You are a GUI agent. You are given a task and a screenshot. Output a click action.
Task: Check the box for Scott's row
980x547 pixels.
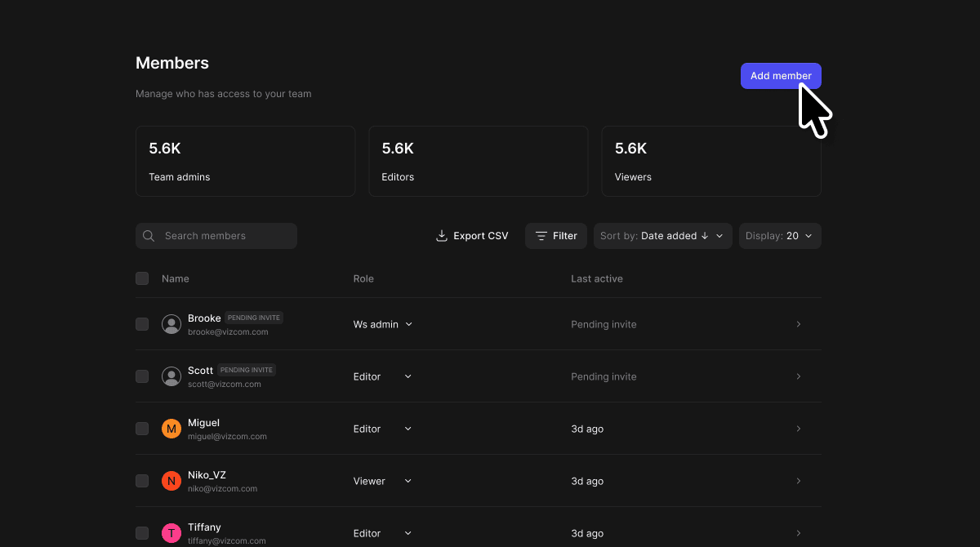[x=142, y=376]
